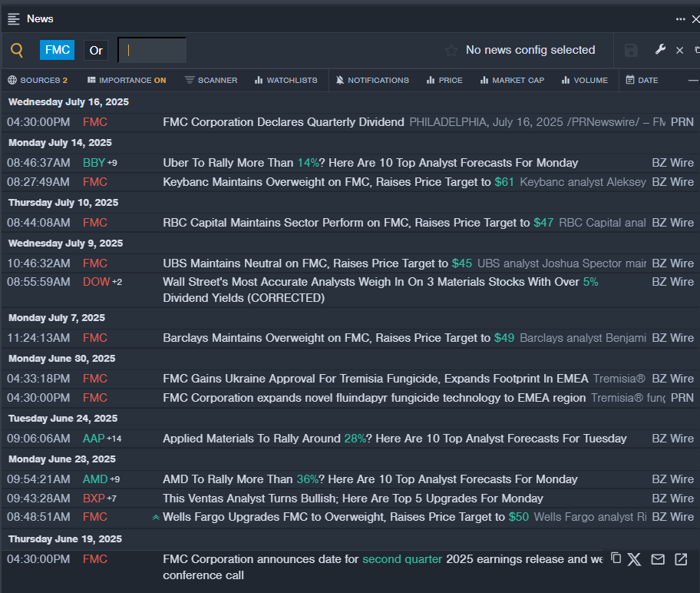Open the Volume filter
Image resolution: width=700 pixels, height=593 pixels.
(585, 81)
